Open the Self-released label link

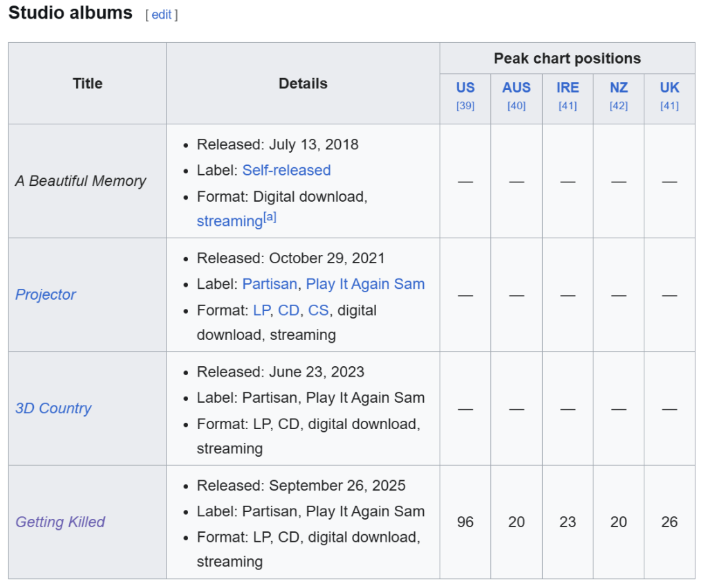coord(286,170)
